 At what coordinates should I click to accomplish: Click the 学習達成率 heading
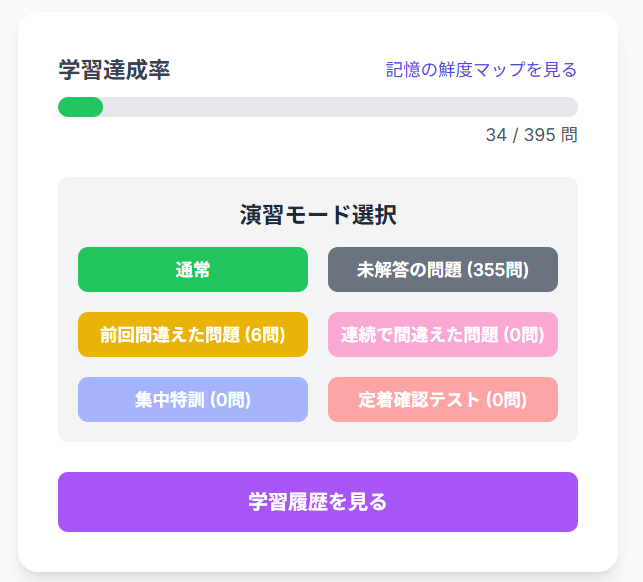click(x=114, y=70)
